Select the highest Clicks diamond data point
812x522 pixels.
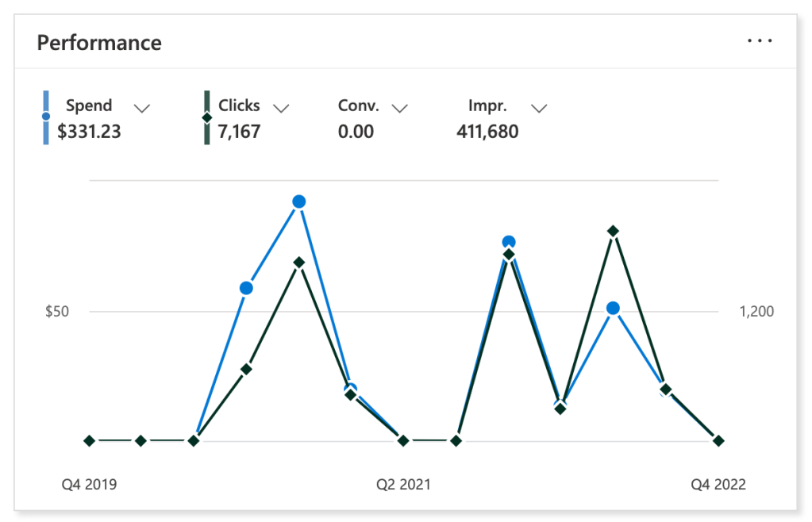pos(613,231)
